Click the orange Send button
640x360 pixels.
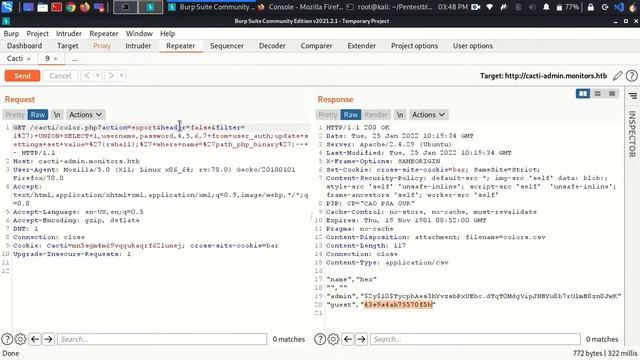point(22,76)
